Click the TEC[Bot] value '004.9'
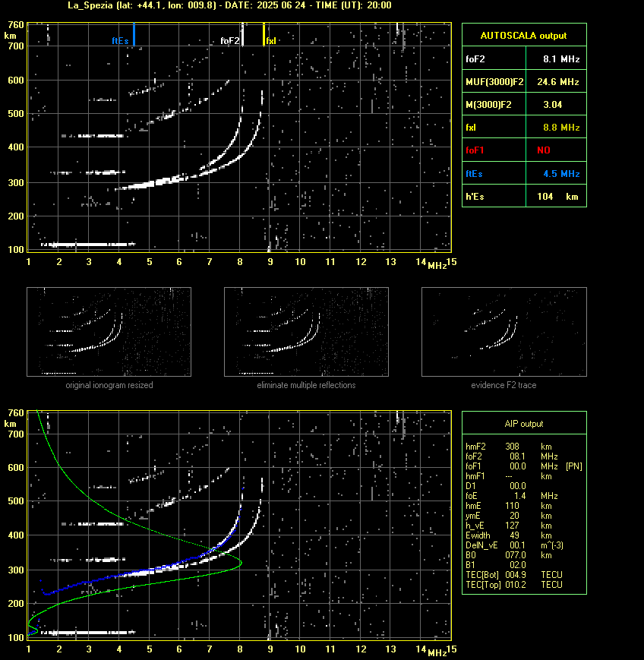 point(516,575)
